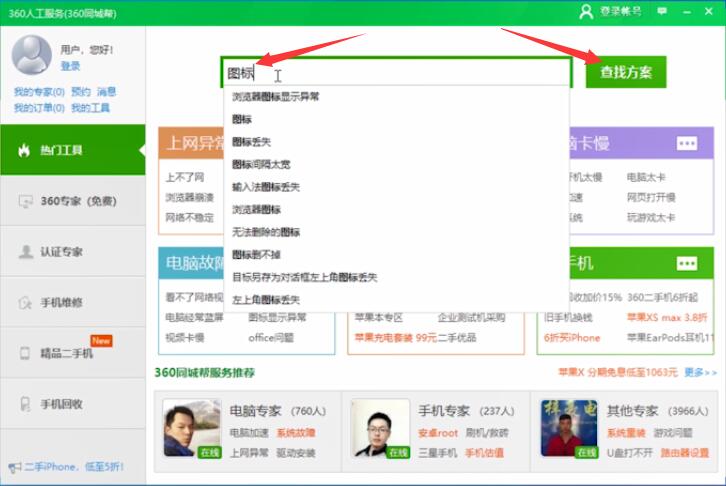Click the 电脑太卡 link
Viewport: 726px width, 486px height.
coord(646,177)
